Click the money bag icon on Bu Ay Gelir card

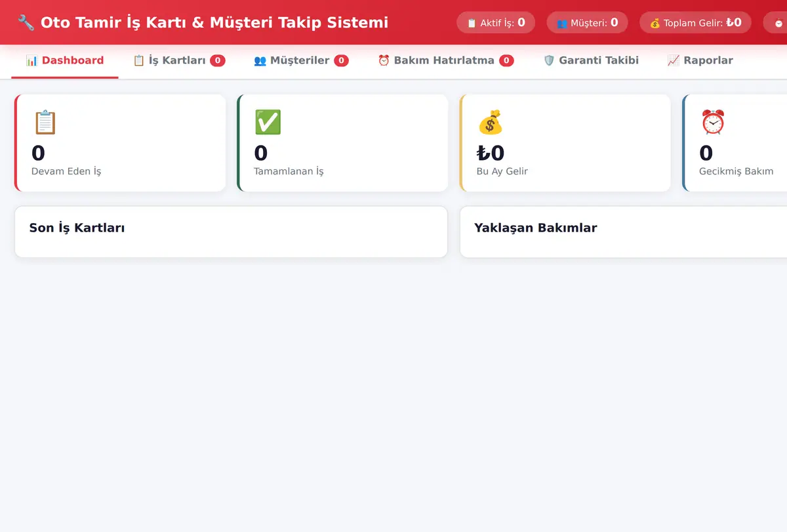tap(490, 122)
